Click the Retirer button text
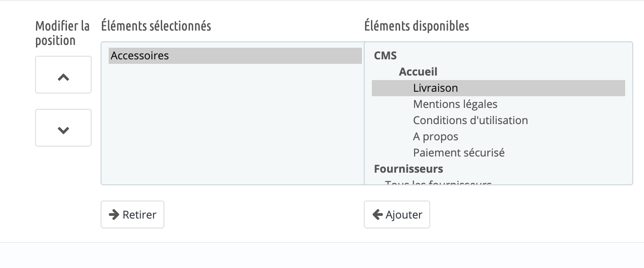The image size is (644, 268). (x=139, y=215)
